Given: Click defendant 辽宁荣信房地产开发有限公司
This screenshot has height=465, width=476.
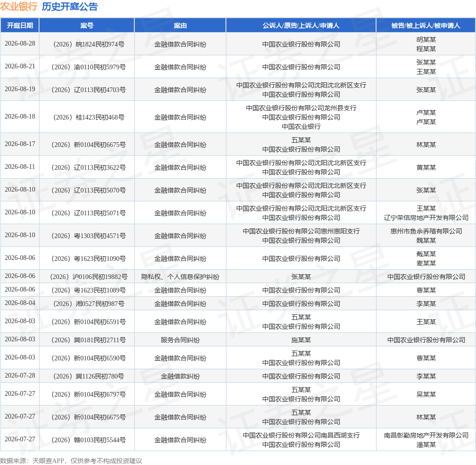Looking at the screenshot, I should (426, 218).
